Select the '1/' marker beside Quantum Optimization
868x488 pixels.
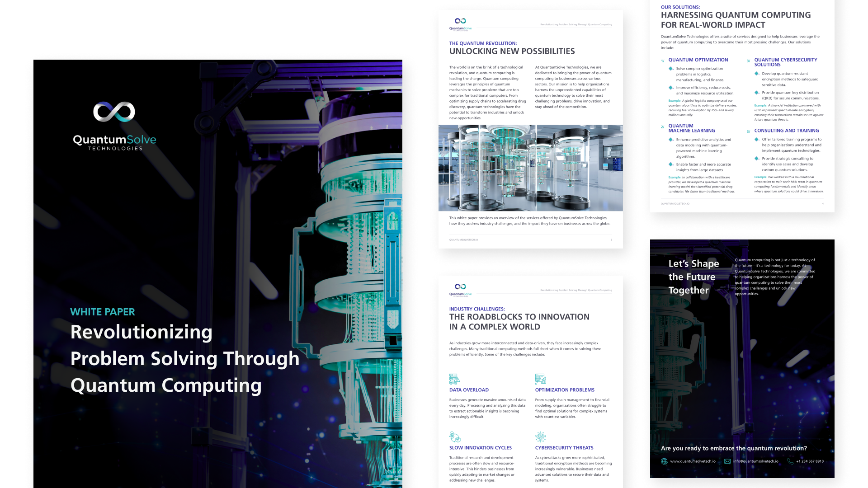662,60
